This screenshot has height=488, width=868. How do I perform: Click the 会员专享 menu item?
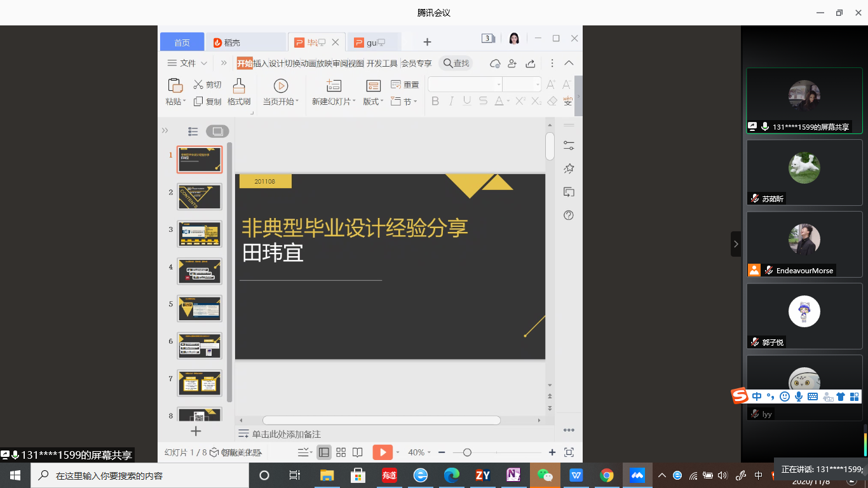coord(417,63)
